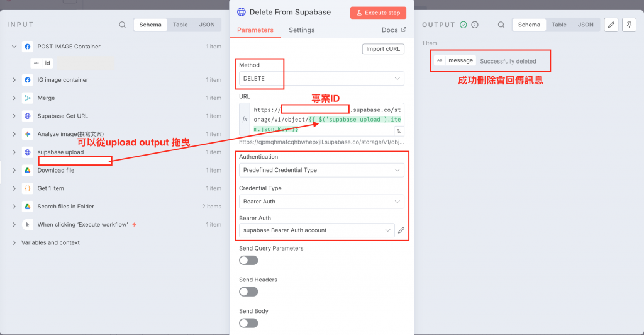
Task: Open the Credential Type dropdown
Action: tap(321, 202)
